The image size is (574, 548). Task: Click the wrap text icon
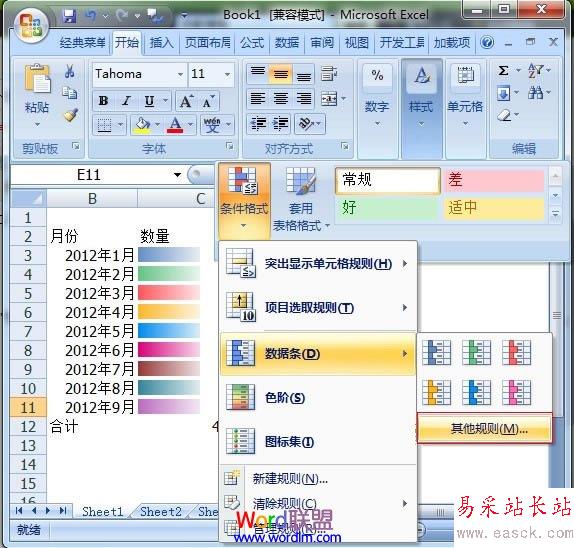tap(329, 73)
